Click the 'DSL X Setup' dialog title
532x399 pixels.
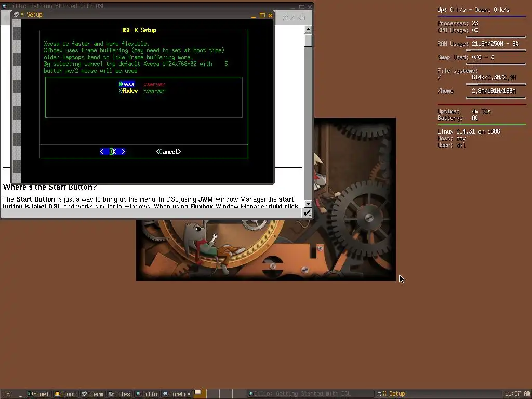point(139,30)
